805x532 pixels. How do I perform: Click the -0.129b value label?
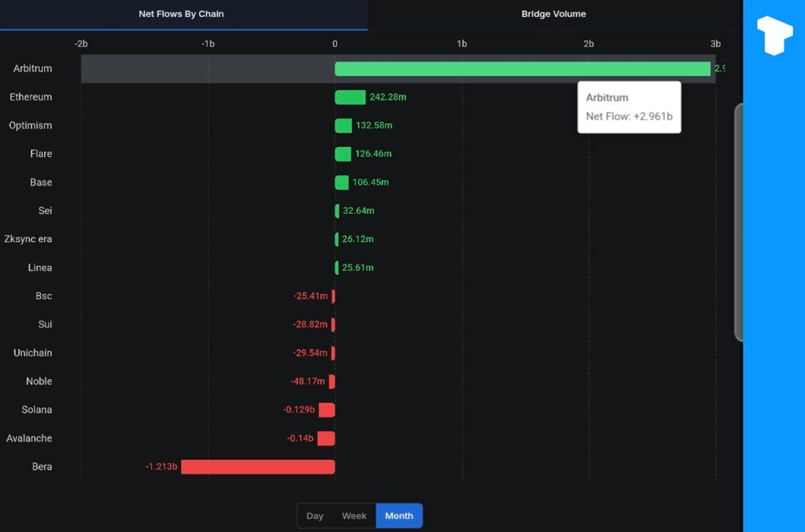299,409
